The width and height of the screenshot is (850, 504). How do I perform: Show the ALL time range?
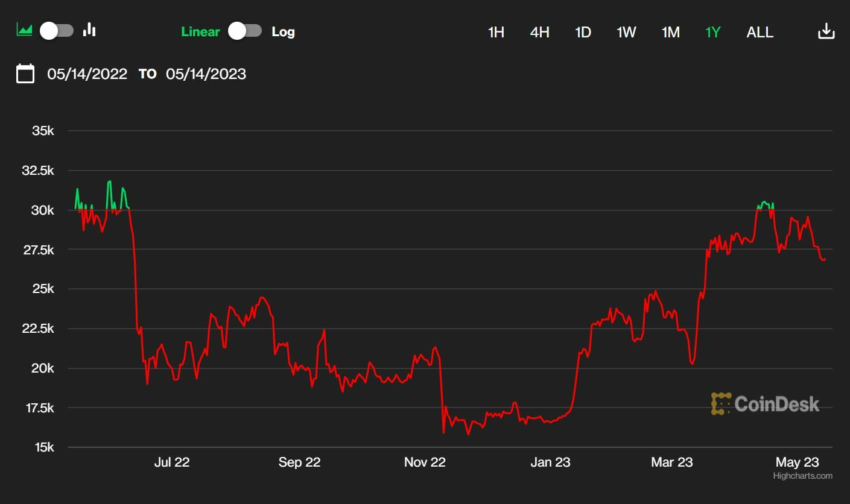tap(760, 33)
